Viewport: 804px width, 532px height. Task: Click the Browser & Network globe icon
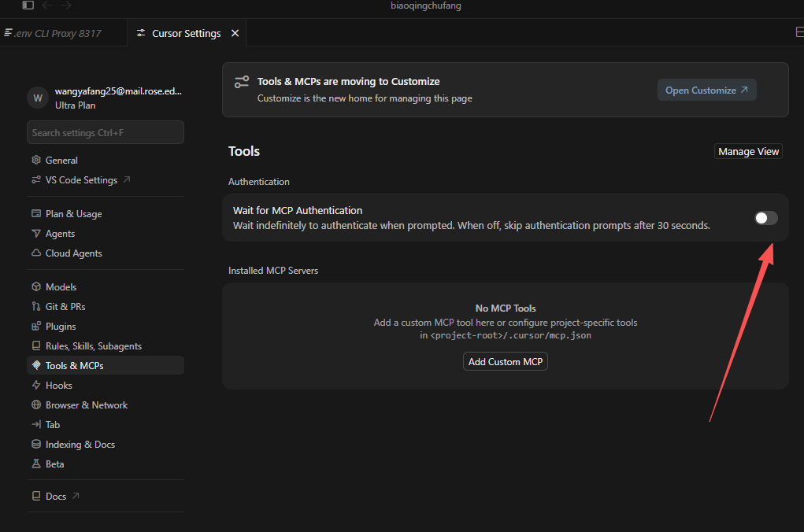click(x=36, y=405)
